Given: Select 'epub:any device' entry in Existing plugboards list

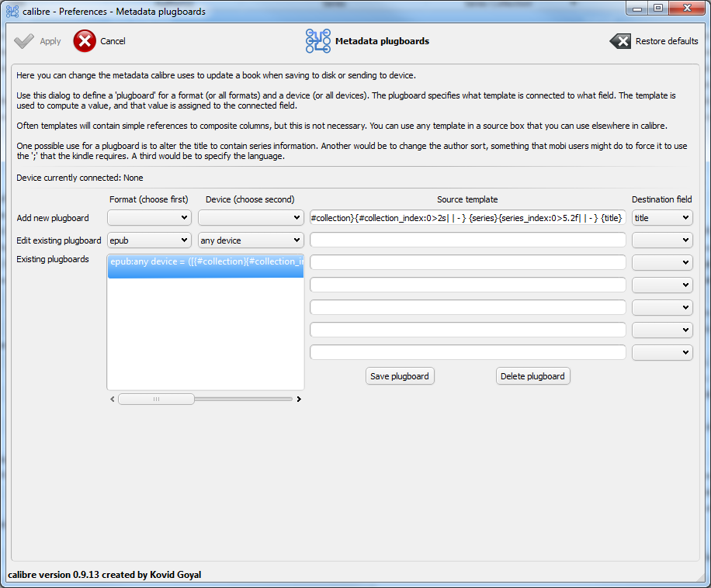Looking at the screenshot, I should tap(206, 266).
